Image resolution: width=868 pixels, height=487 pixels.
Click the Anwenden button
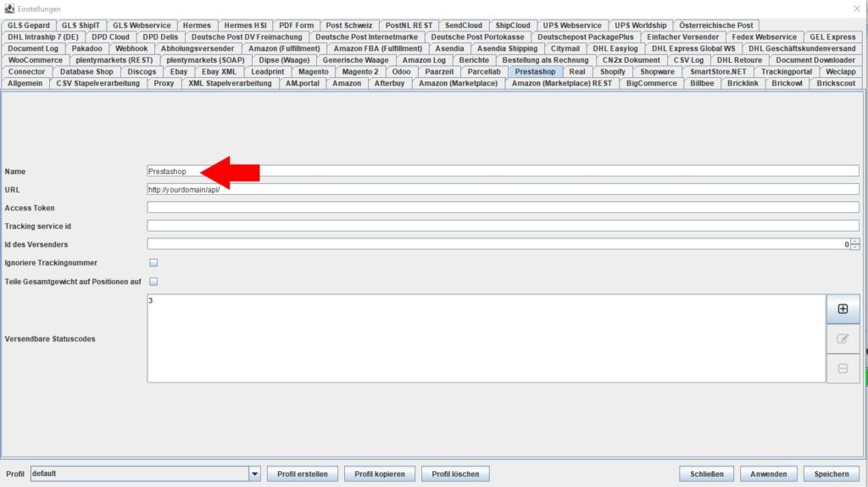point(768,473)
